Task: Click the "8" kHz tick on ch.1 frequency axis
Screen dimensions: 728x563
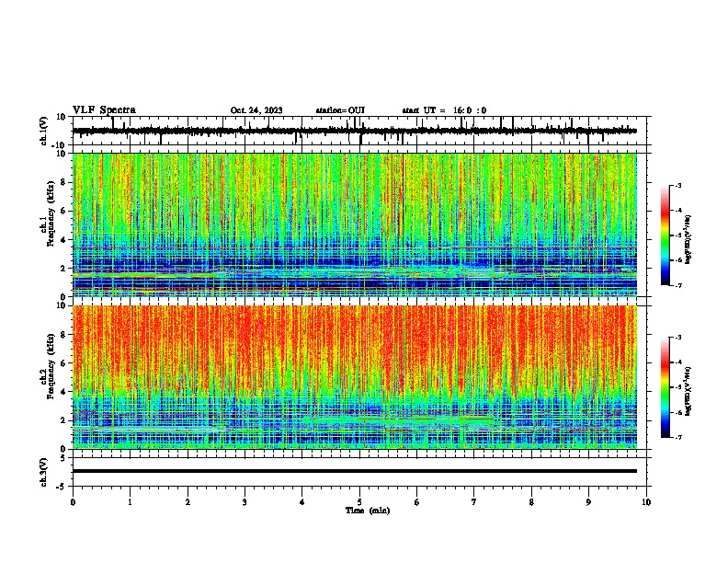Action: pos(63,182)
